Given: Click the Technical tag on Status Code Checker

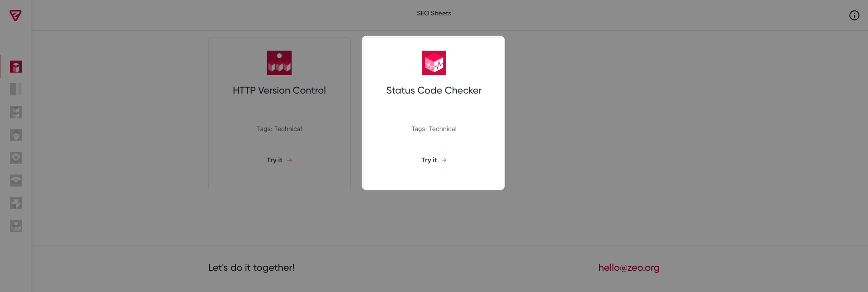Looking at the screenshot, I should [443, 129].
